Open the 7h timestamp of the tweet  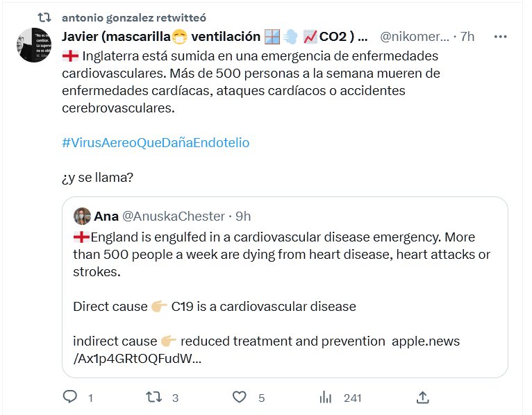coord(467,37)
